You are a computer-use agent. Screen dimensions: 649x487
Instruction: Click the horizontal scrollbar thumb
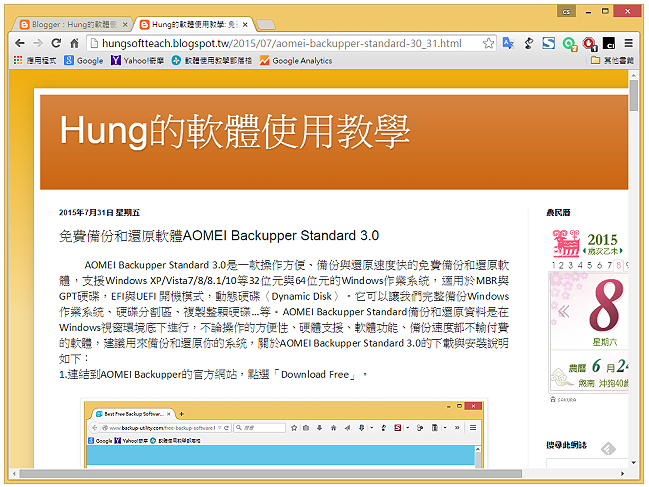(x=271, y=473)
